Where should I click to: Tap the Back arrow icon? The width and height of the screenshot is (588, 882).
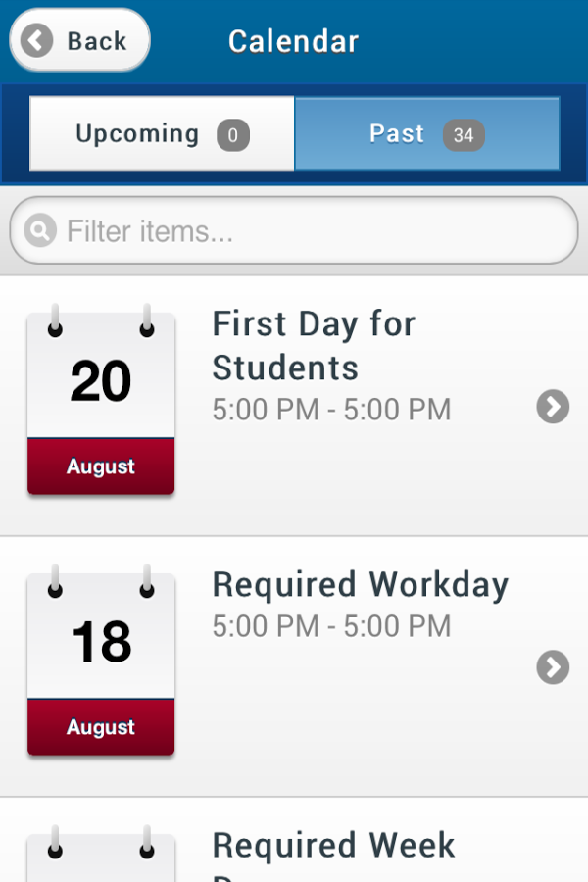tap(36, 40)
